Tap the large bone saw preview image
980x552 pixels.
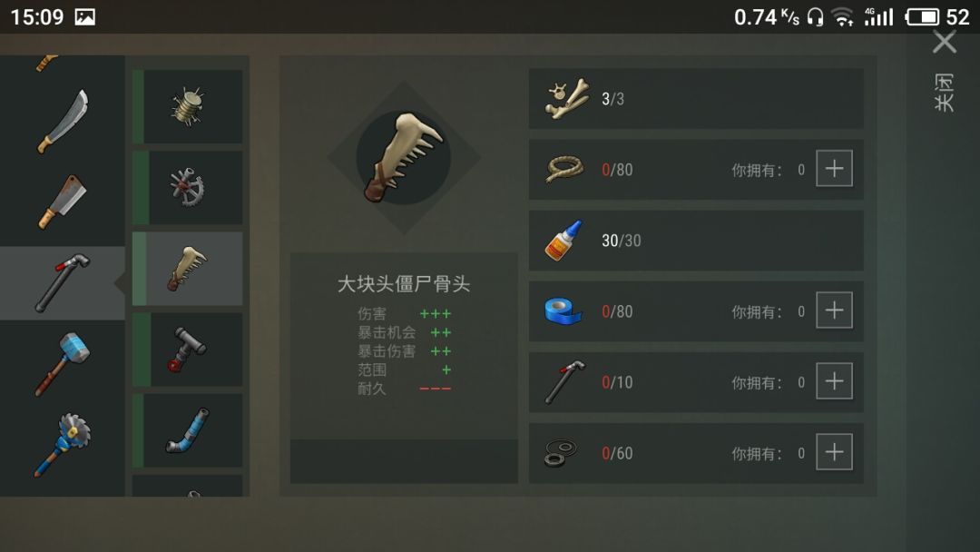pyautogui.click(x=404, y=158)
